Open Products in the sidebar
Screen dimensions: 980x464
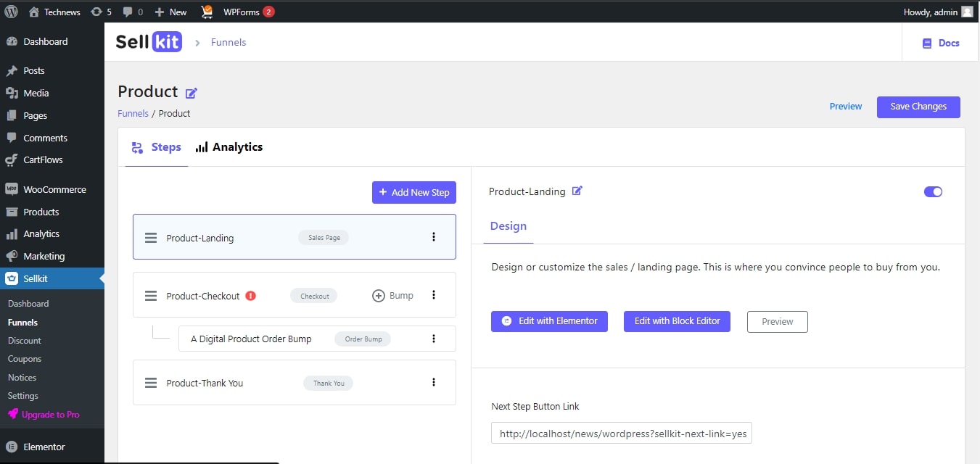pos(52,212)
